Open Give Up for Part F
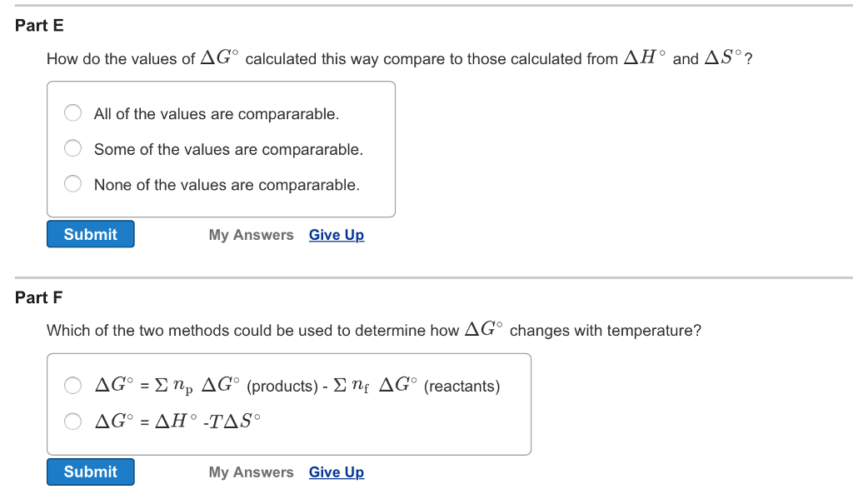The width and height of the screenshot is (853, 504). (x=336, y=472)
